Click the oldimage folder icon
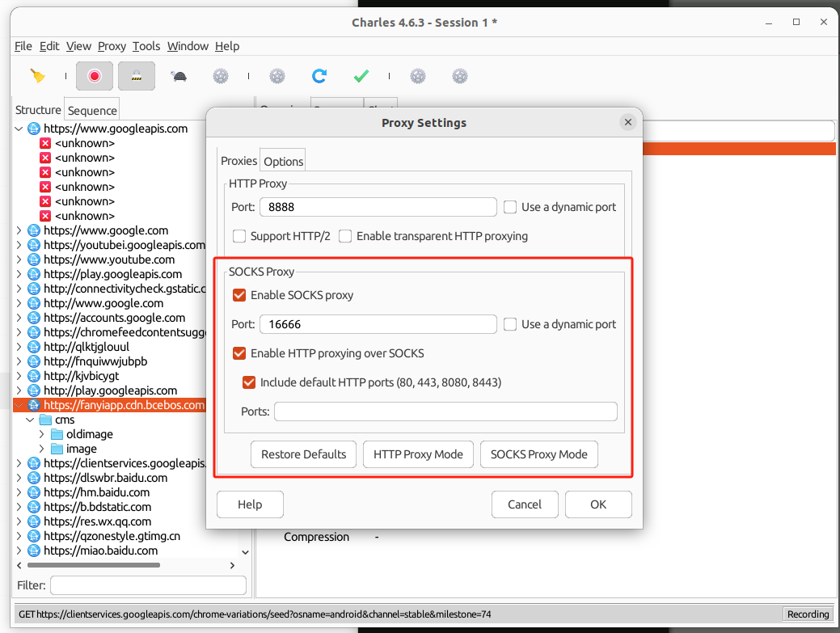840x633 pixels. coord(57,434)
